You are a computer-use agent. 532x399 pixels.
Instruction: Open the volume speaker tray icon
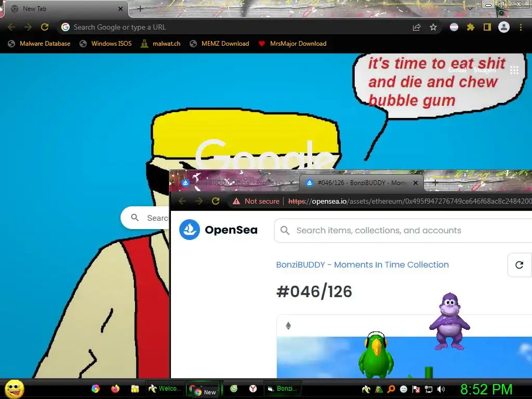(441, 390)
